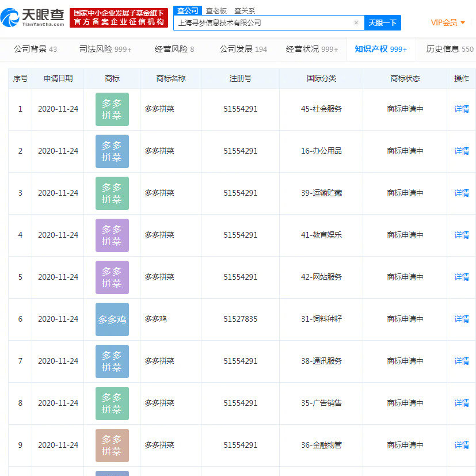Click the 国际分类 column header
The height and width of the screenshot is (476, 476).
pos(322,79)
